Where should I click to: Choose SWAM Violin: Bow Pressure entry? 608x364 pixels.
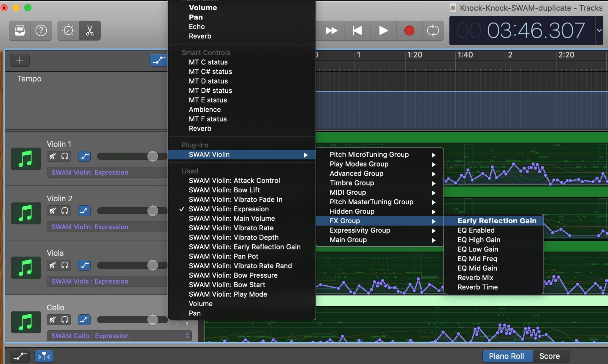[x=233, y=275]
